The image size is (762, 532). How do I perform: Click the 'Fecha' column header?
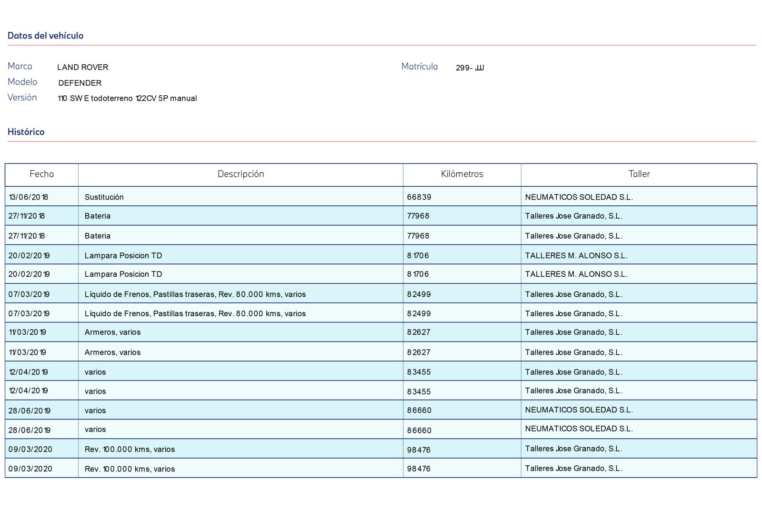click(41, 174)
